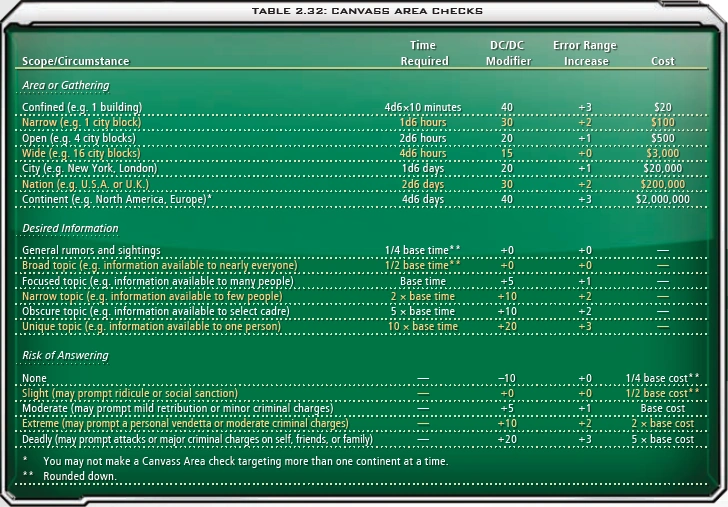Click the 'Base cost' value in Moderate row
The width and height of the screenshot is (728, 507).
click(x=663, y=409)
